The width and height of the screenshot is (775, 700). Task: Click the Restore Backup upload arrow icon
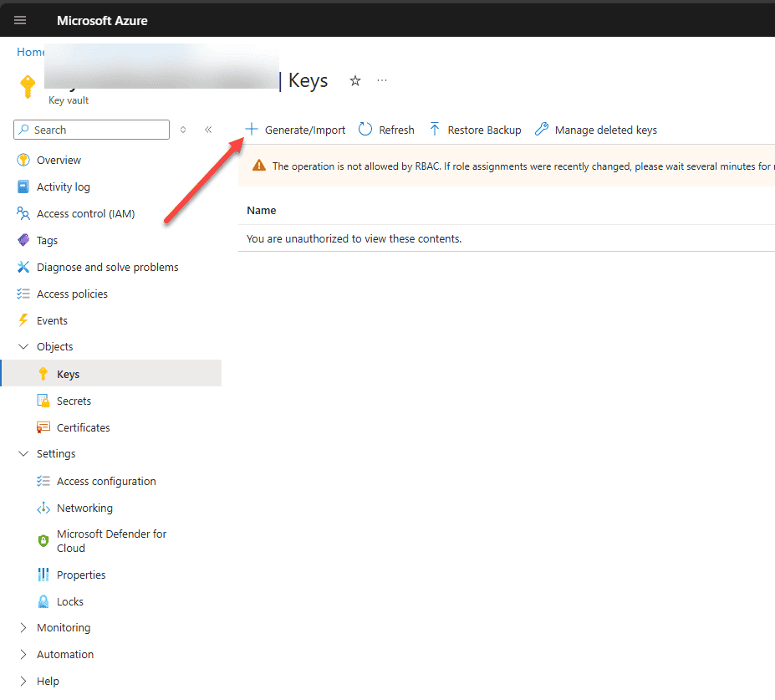click(x=435, y=130)
